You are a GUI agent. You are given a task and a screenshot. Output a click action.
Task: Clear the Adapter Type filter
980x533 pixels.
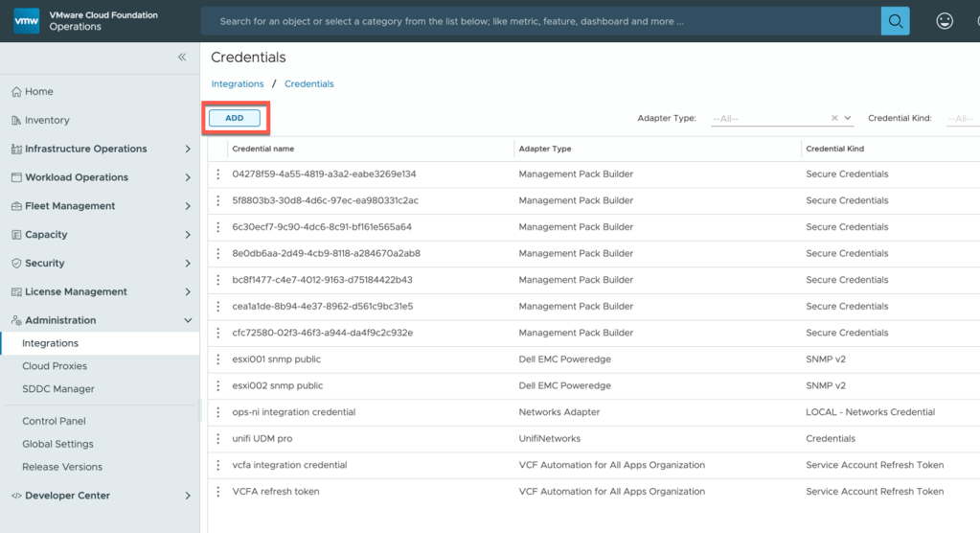point(834,118)
